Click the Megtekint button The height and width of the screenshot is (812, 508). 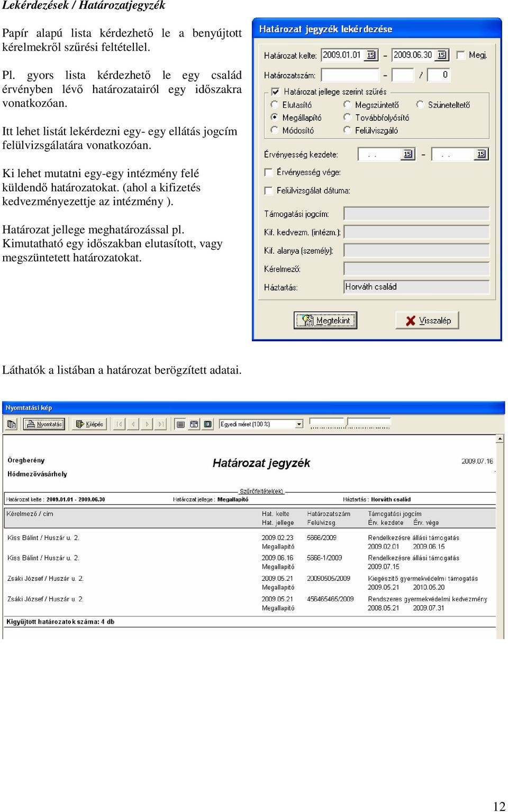pos(325,321)
